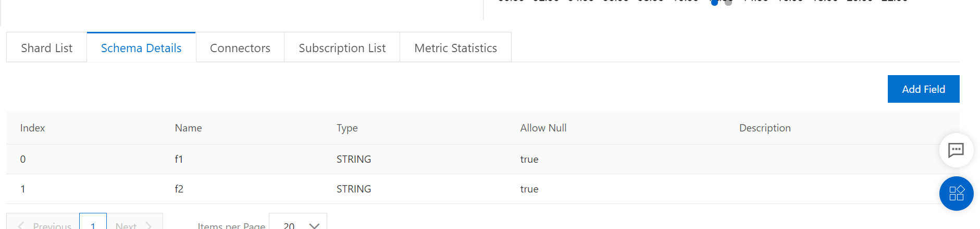
Task: Click the Description column header
Action: [x=765, y=128]
